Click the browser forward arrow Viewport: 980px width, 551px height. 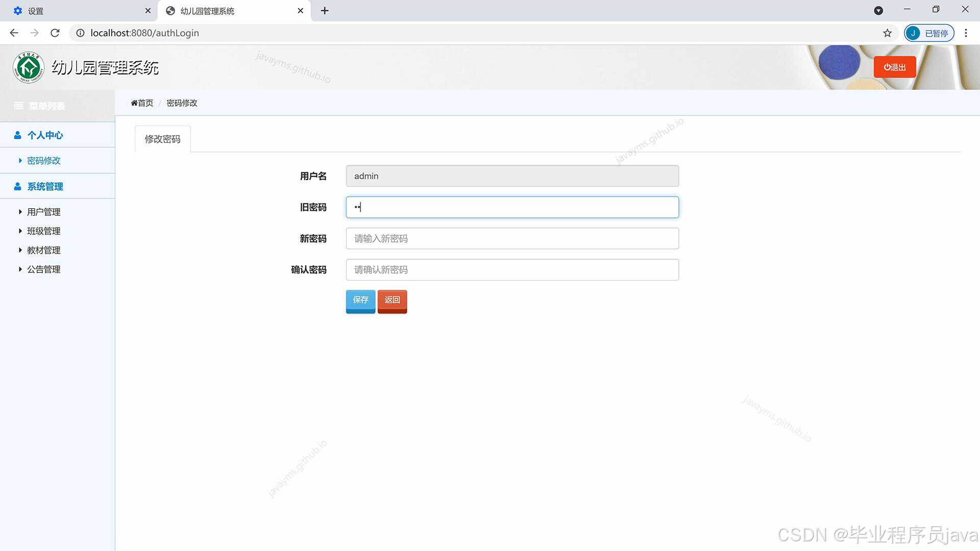coord(34,33)
